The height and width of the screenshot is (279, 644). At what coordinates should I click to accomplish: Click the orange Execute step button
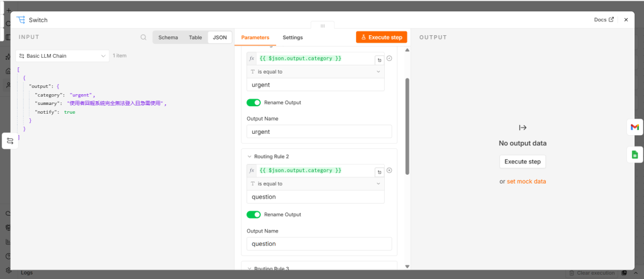tap(382, 37)
